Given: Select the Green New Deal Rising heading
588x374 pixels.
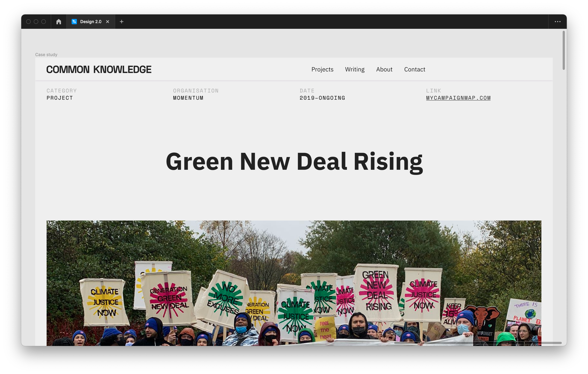Looking at the screenshot, I should (294, 162).
